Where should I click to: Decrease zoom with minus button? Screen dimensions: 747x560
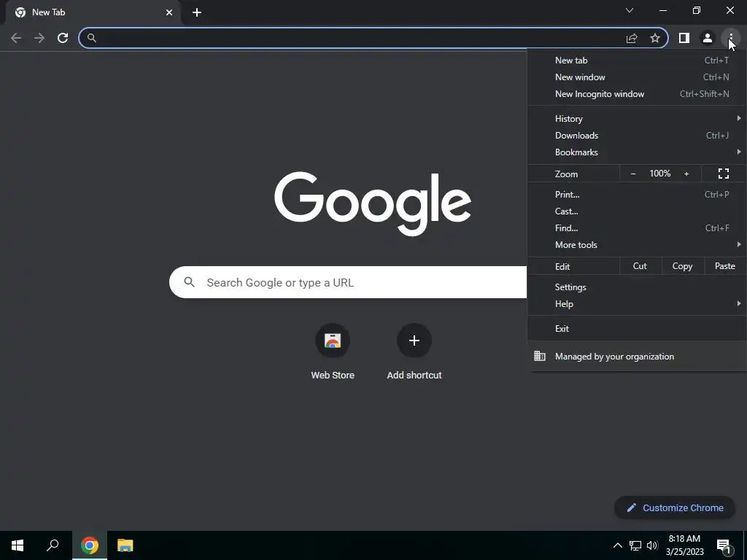tap(633, 174)
